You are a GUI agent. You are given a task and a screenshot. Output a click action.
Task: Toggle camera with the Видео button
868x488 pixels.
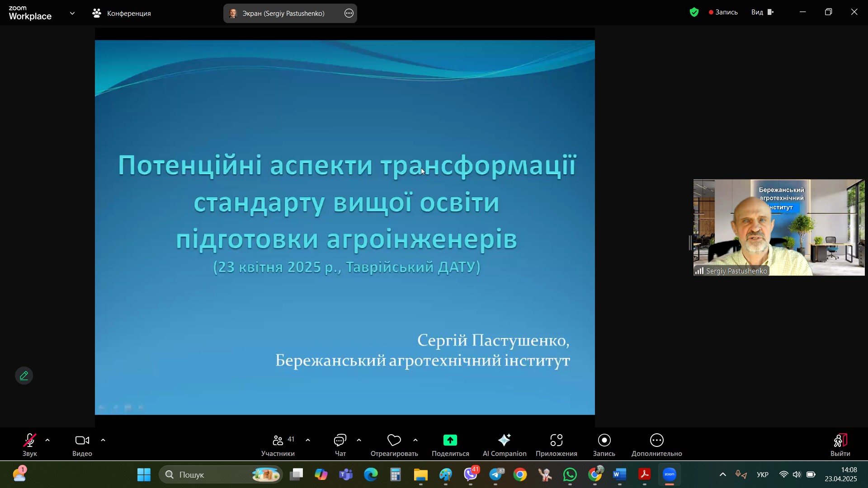pyautogui.click(x=82, y=445)
